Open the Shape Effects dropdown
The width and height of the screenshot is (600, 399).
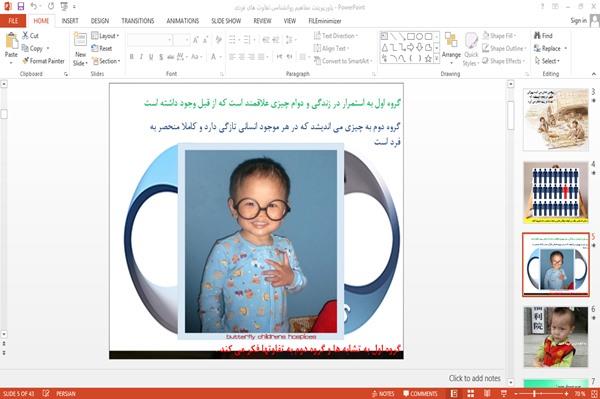504,61
